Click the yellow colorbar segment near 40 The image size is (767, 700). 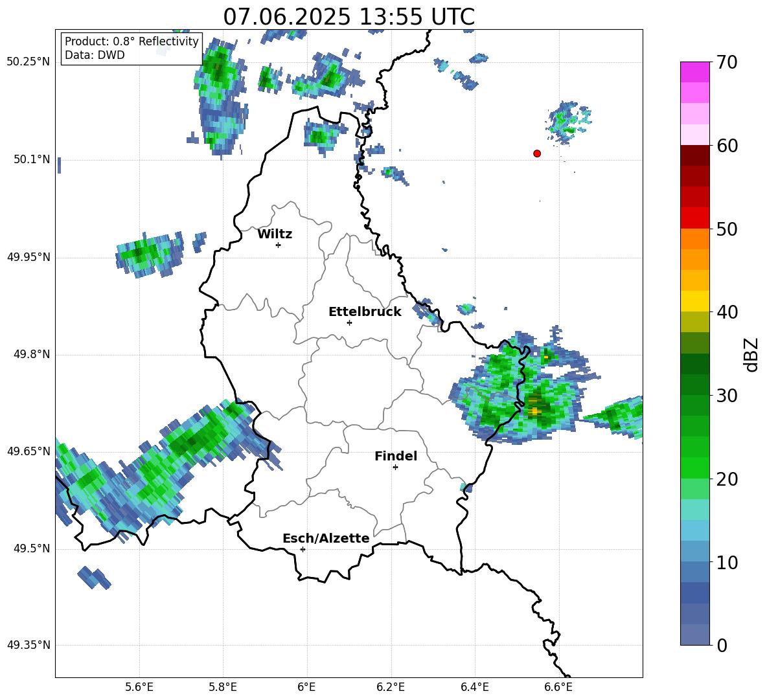pos(694,301)
